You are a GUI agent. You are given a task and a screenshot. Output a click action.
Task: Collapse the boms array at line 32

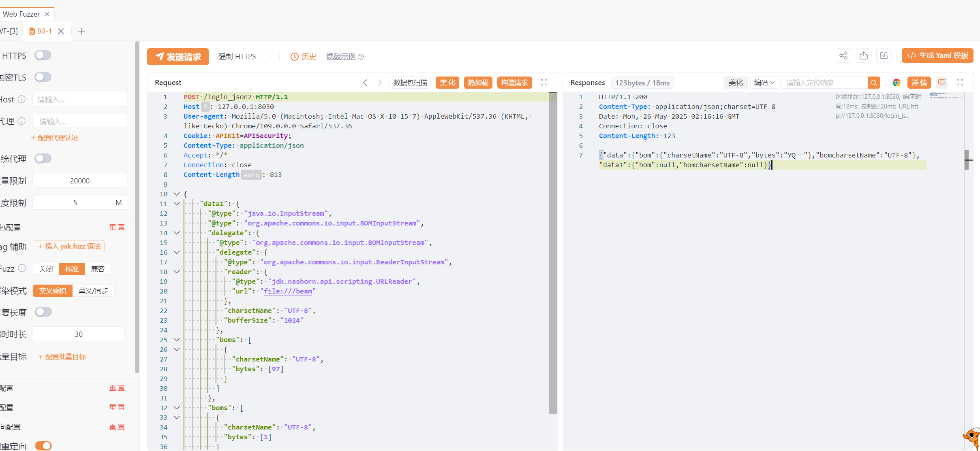pyautogui.click(x=177, y=408)
